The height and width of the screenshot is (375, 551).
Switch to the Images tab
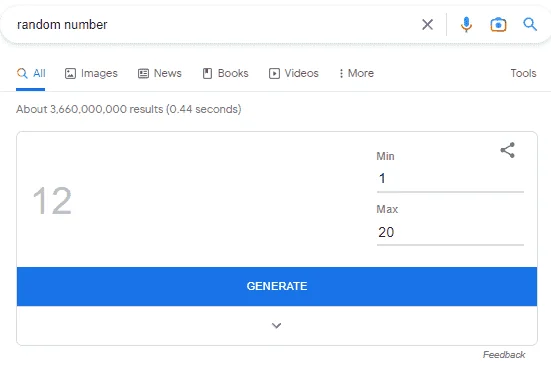(x=91, y=73)
